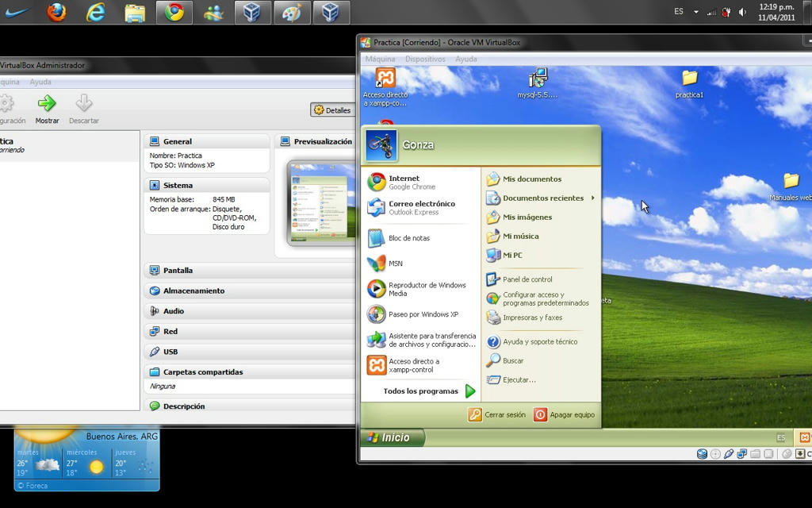Viewport: 812px width, 508px height.
Task: Click the Descartar toolbar button
Action: [84, 110]
